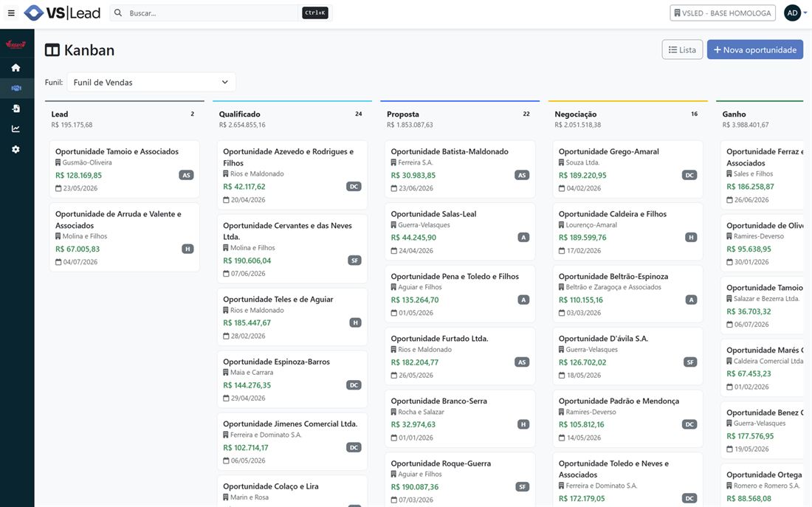Click the VS Lead logo
Screen dimensions: 812x507
62,13
